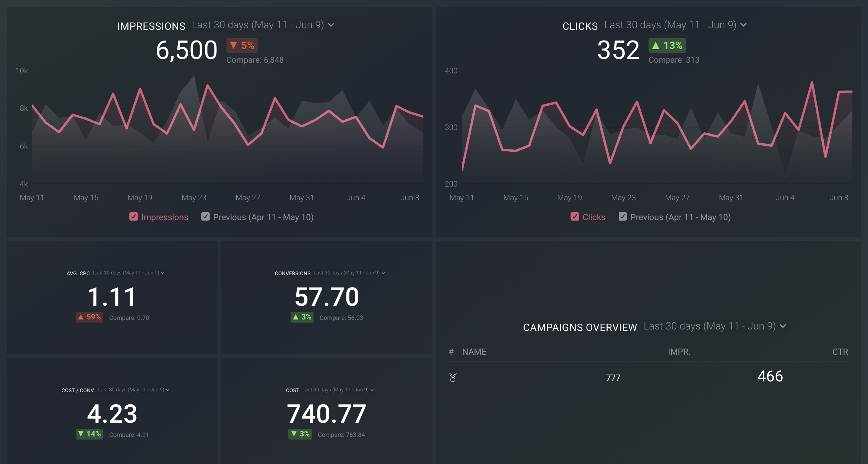The width and height of the screenshot is (868, 464).
Task: Click the CONVERSIONS widget title
Action: click(293, 273)
